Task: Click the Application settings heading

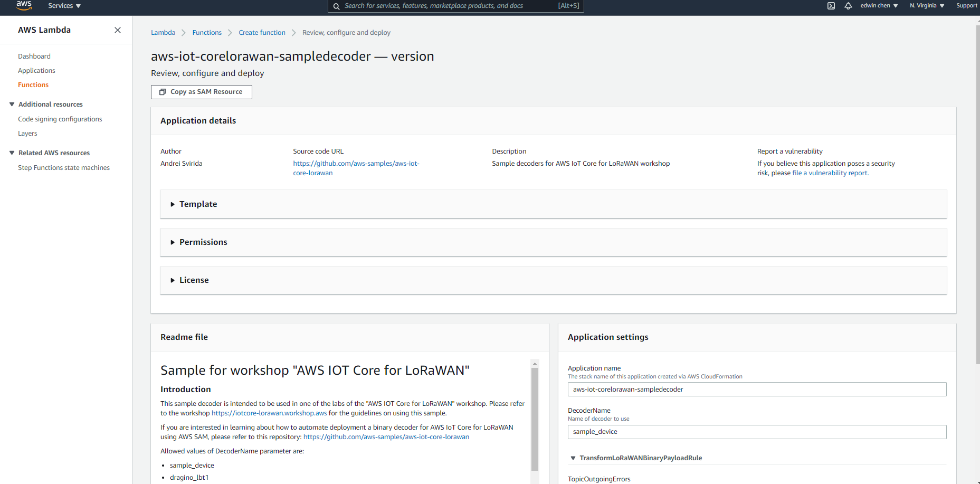Action: point(608,337)
